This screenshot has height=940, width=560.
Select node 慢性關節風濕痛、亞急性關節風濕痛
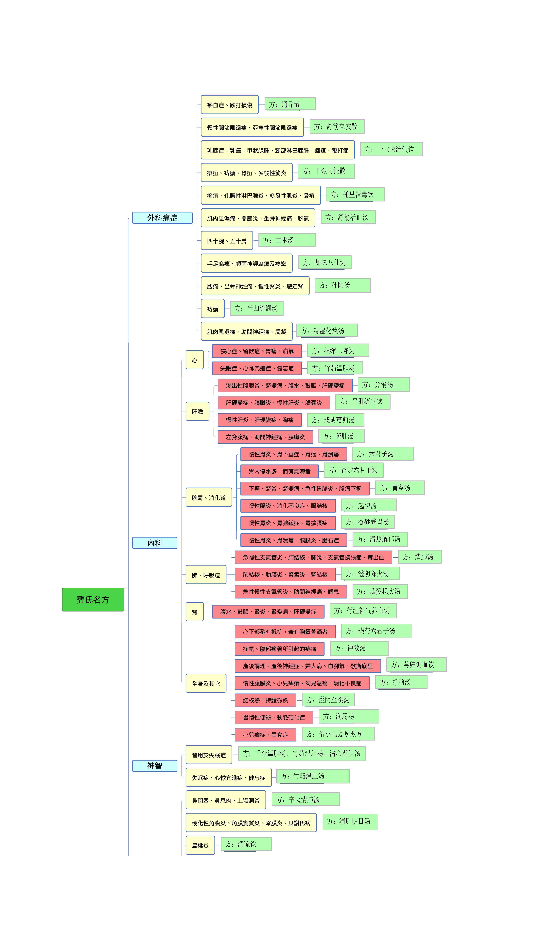[x=253, y=127]
